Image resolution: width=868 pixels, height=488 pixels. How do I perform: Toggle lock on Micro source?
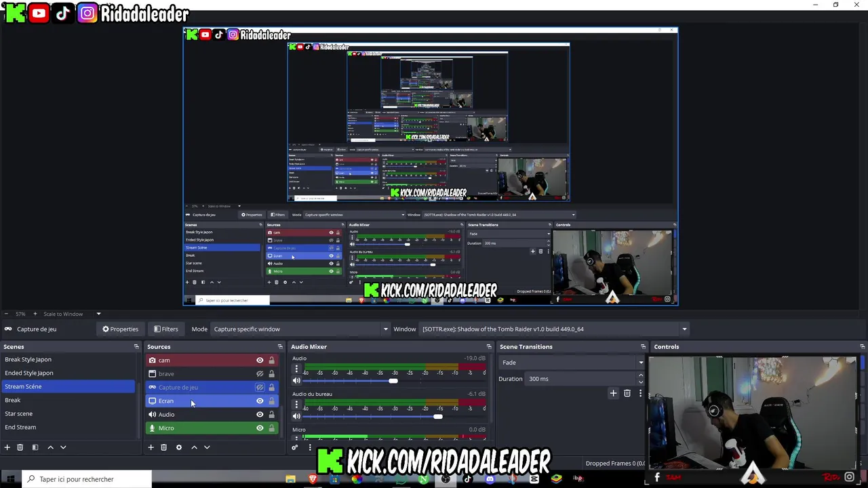[272, 428]
